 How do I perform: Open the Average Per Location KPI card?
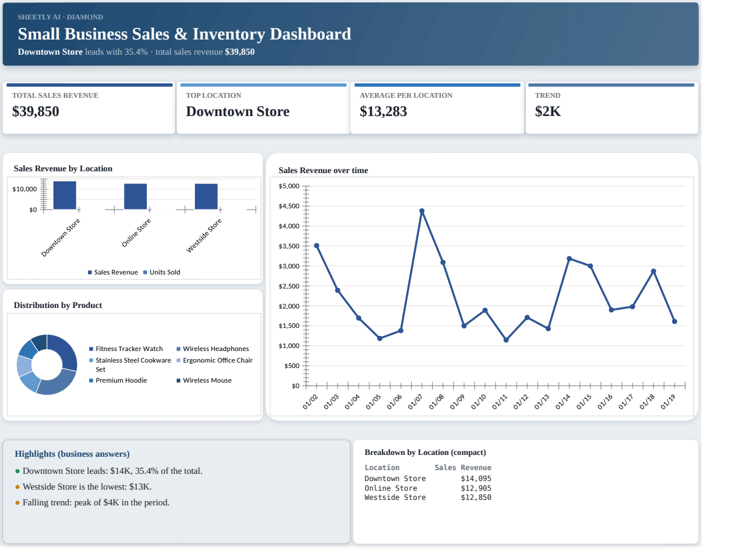437,108
